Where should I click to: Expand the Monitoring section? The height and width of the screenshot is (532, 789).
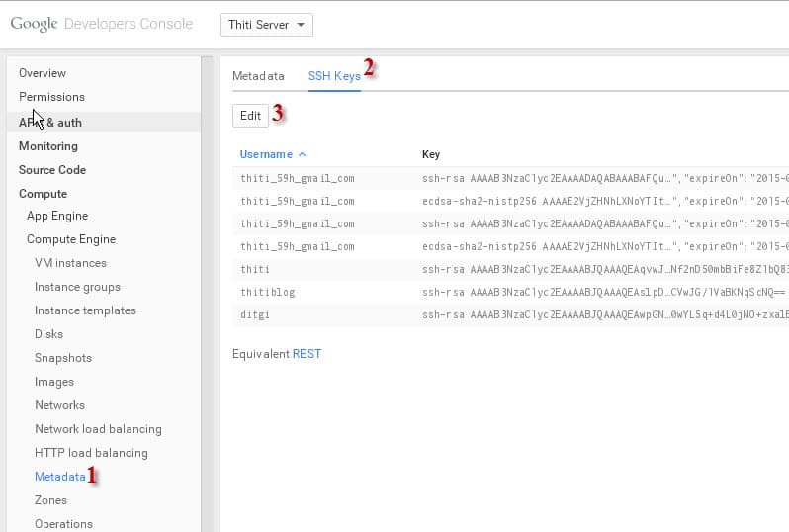[47, 146]
